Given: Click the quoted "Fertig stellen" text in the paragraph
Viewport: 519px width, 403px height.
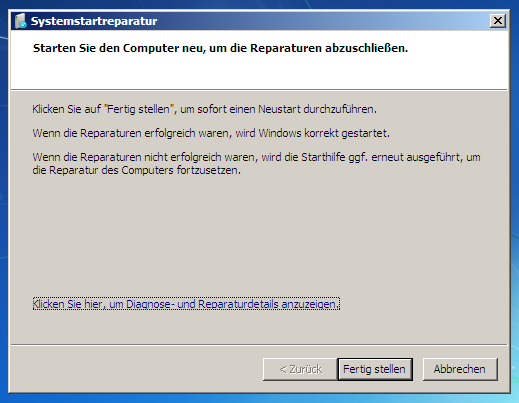Looking at the screenshot, I should pos(139,109).
